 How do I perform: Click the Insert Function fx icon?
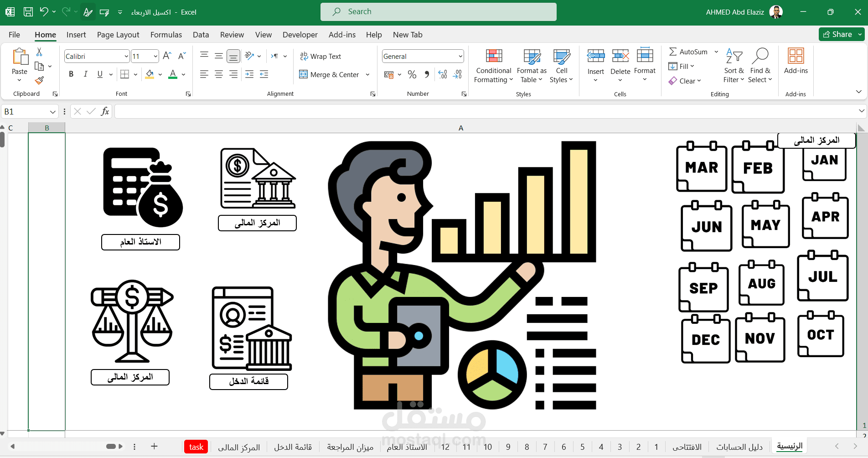[x=105, y=111]
